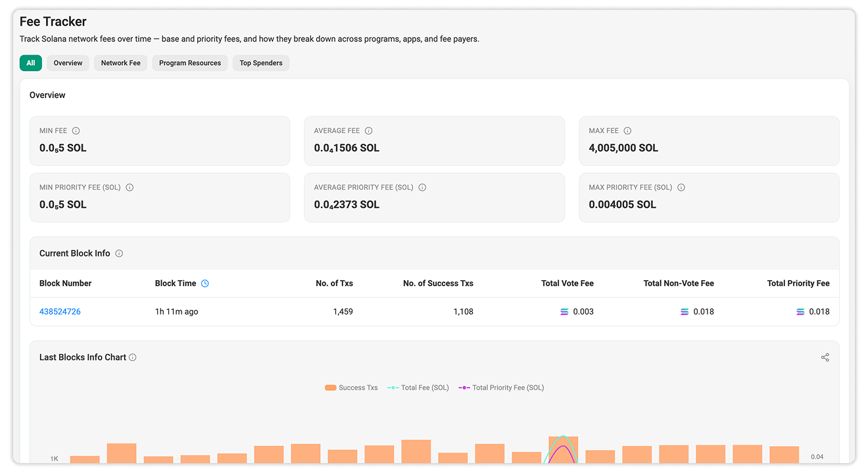The width and height of the screenshot is (868, 473).
Task: Click the info icon next to MAX PRIORITY FEE (SOL)
Action: [x=681, y=187]
